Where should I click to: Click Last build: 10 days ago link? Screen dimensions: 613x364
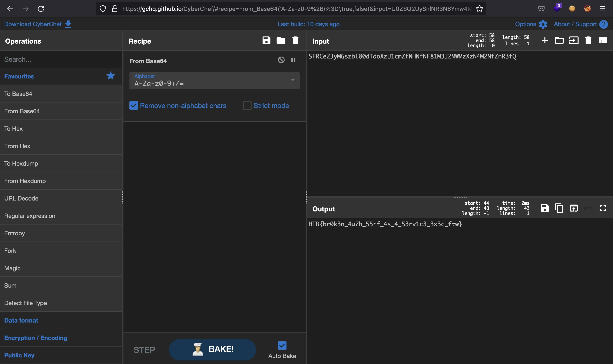(308, 24)
